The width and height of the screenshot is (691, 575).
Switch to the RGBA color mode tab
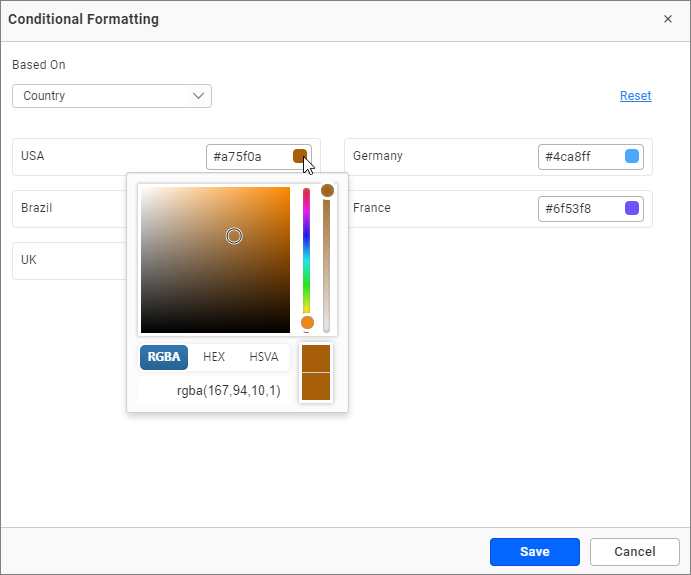[x=164, y=357]
